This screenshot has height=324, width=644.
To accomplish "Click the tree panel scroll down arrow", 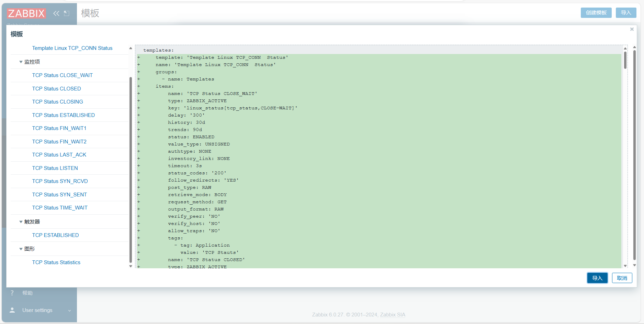I will click(x=131, y=266).
